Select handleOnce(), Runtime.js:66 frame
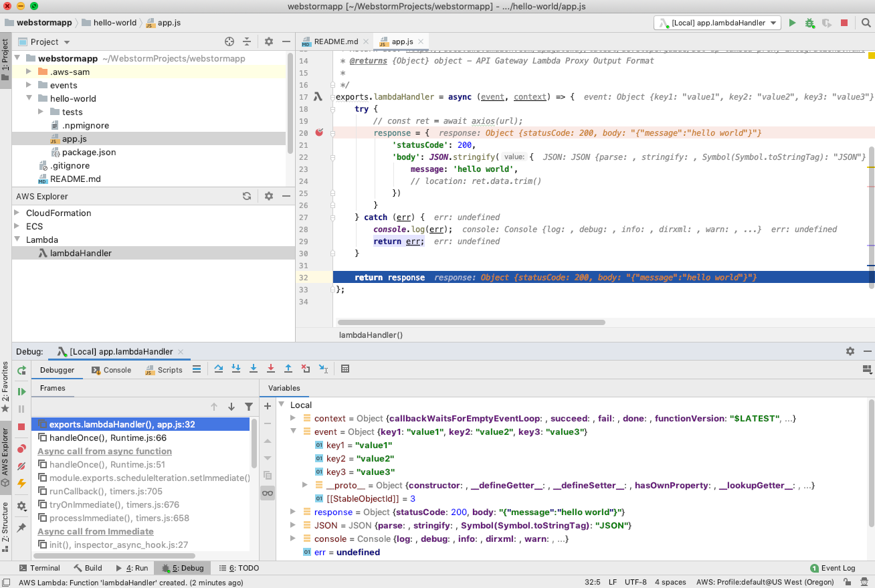 coord(108,437)
